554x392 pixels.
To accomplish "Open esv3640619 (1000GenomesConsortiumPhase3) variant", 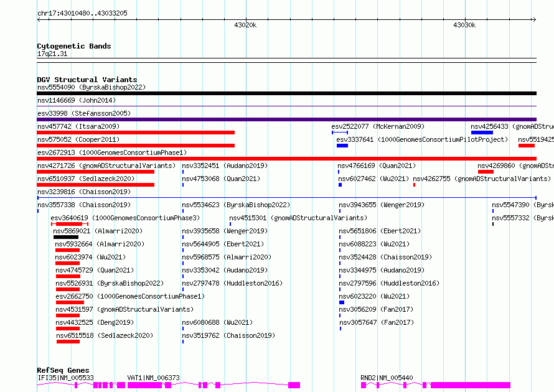I will [x=125, y=218].
